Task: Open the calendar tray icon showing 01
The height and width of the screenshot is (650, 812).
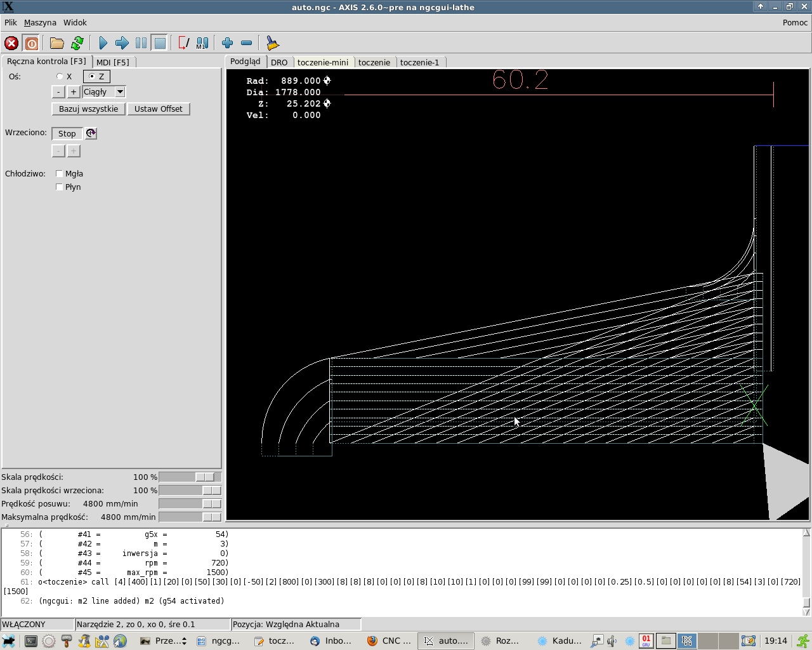Action: coord(646,641)
